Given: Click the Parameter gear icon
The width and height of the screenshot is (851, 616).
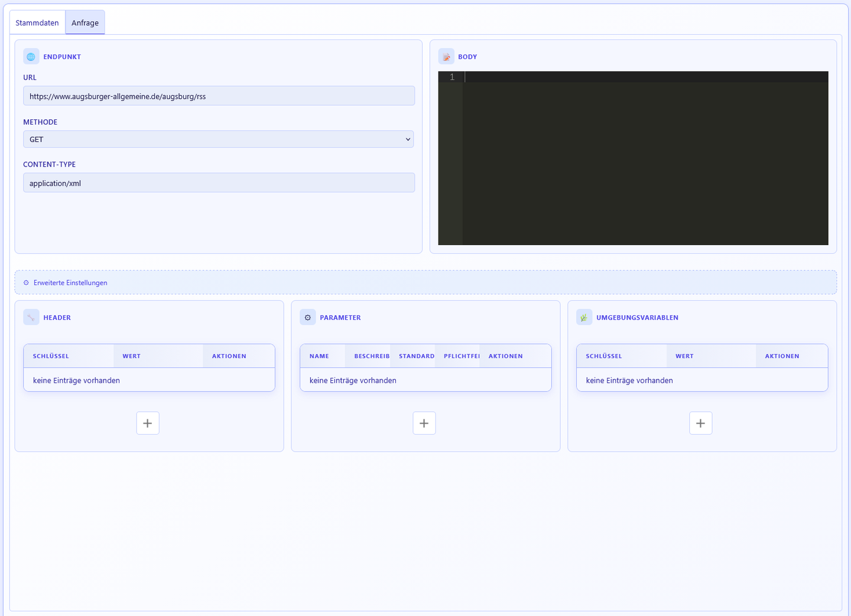Looking at the screenshot, I should click(x=308, y=317).
